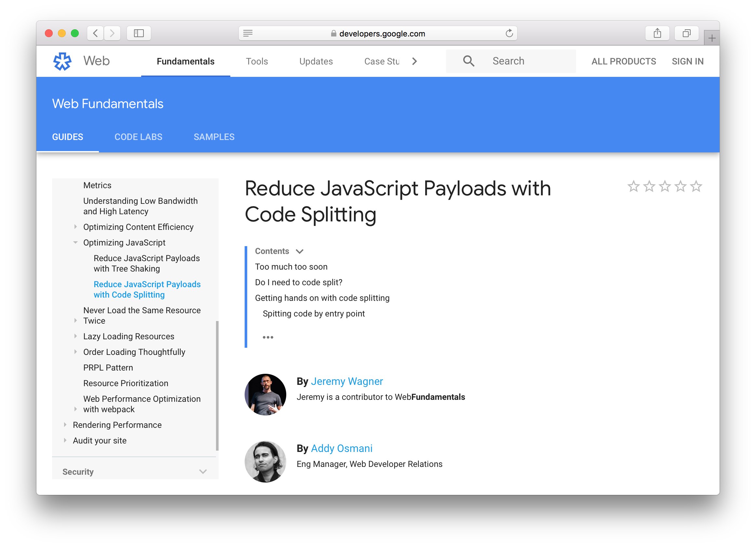The height and width of the screenshot is (547, 756).
Task: Click the green fullscreen window button
Action: tap(75, 33)
